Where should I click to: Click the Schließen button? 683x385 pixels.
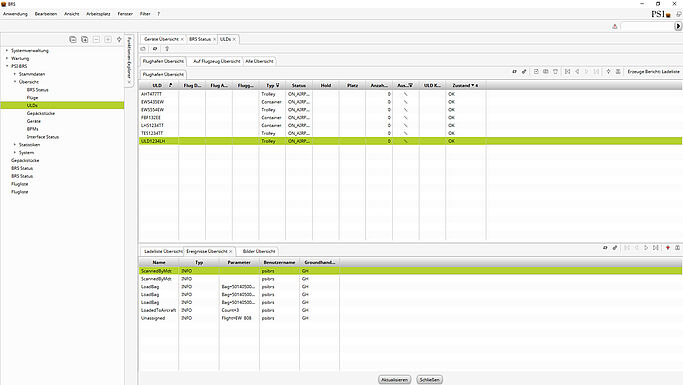pos(429,380)
